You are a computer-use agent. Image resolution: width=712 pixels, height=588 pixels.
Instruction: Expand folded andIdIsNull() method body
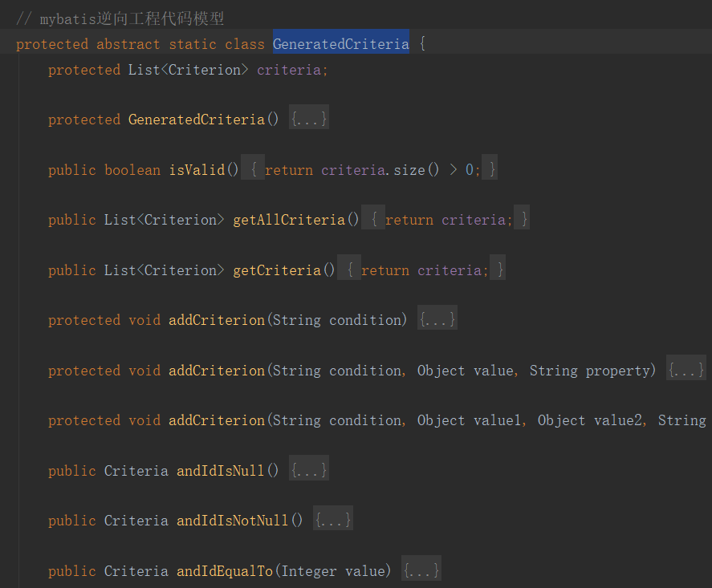pyautogui.click(x=309, y=469)
